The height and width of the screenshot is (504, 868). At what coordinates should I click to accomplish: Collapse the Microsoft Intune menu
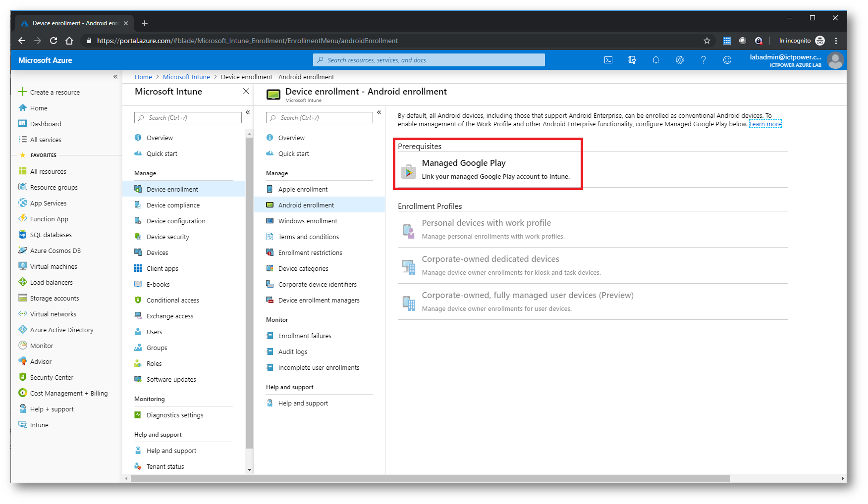[x=248, y=113]
